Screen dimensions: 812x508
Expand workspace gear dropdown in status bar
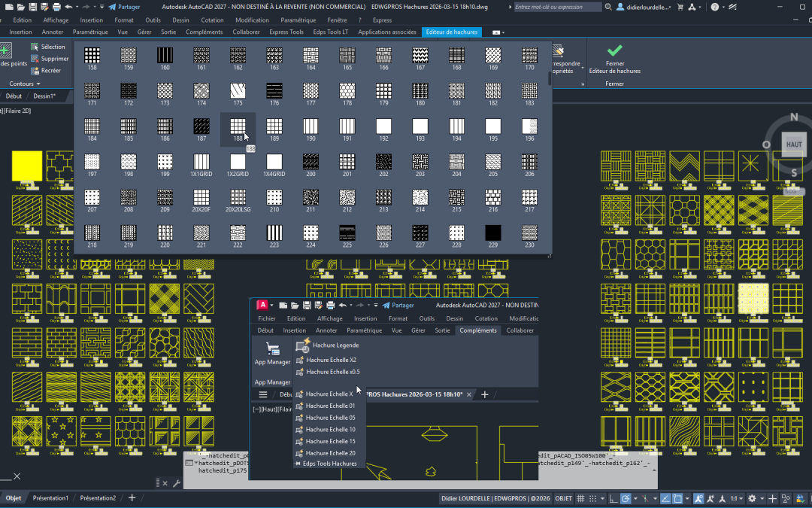pos(761,499)
